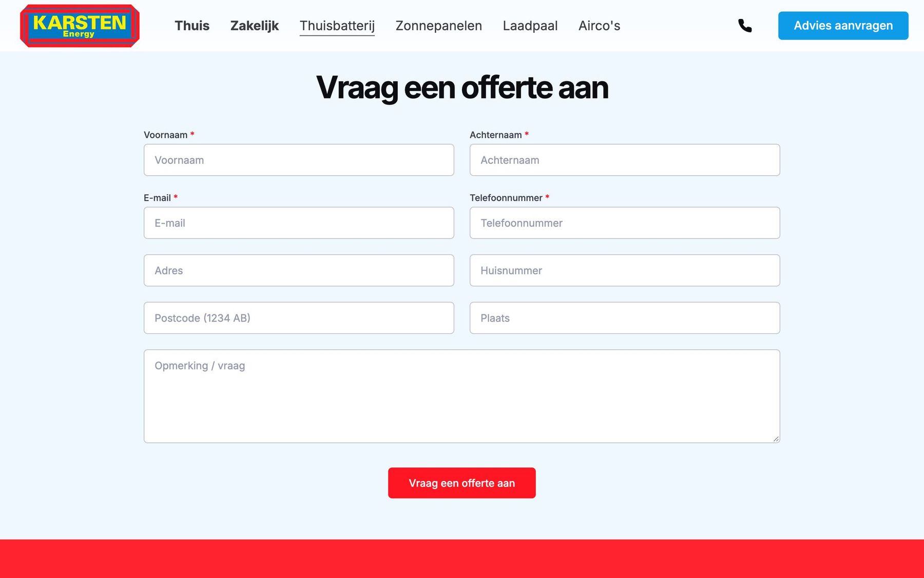Screen dimensions: 924x578
Task: Go to the Zonnepanelen page
Action: click(439, 26)
